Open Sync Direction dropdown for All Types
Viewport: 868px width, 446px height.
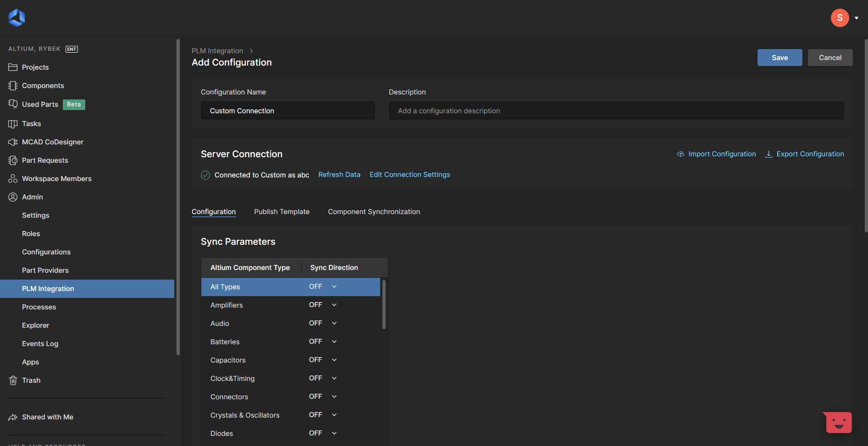(x=334, y=286)
